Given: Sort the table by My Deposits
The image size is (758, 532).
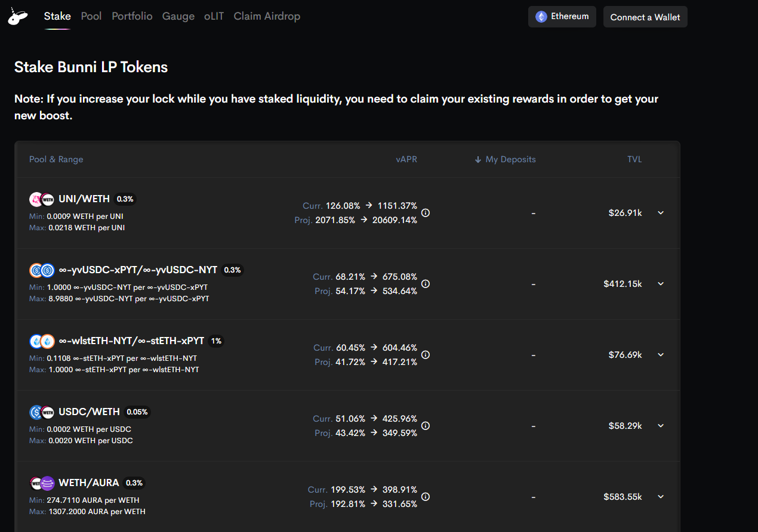Looking at the screenshot, I should 505,159.
